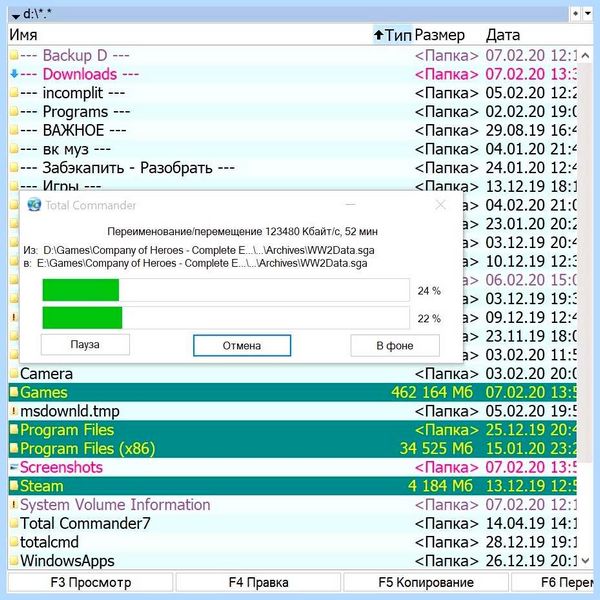
Task: Select the 'Program Files (x86)' name
Action: coord(88,449)
